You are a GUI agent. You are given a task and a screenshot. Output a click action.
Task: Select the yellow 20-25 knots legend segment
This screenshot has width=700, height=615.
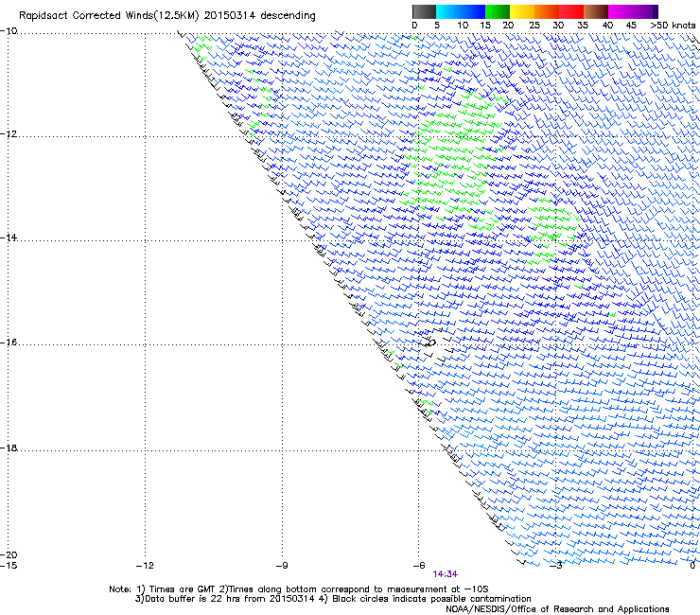click(522, 11)
